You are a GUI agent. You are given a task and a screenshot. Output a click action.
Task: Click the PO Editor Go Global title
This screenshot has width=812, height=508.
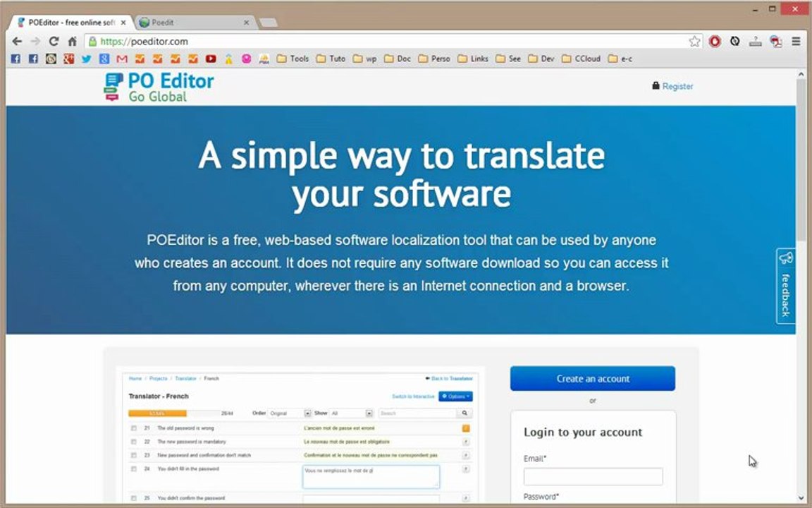171,87
